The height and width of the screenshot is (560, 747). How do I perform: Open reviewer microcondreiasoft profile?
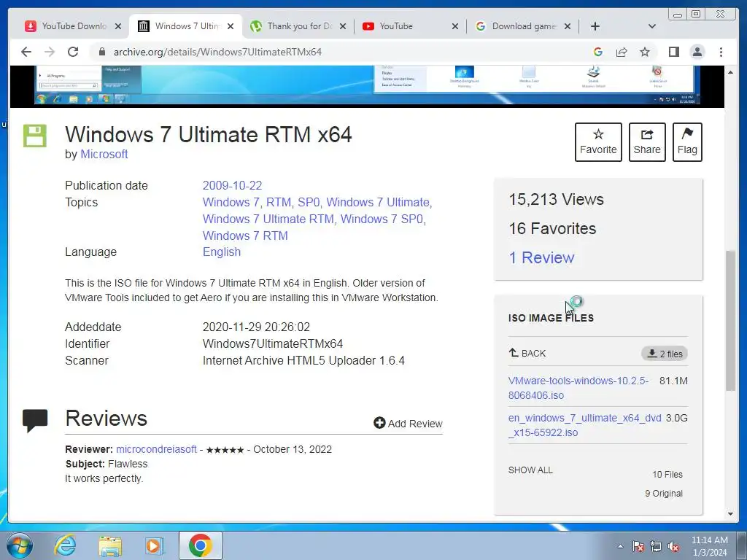pyautogui.click(x=156, y=449)
